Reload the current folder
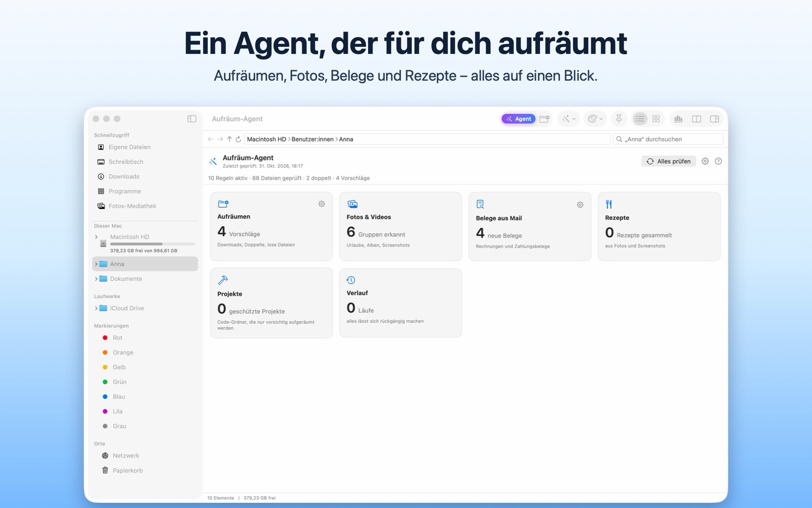The image size is (812, 508). coord(239,139)
